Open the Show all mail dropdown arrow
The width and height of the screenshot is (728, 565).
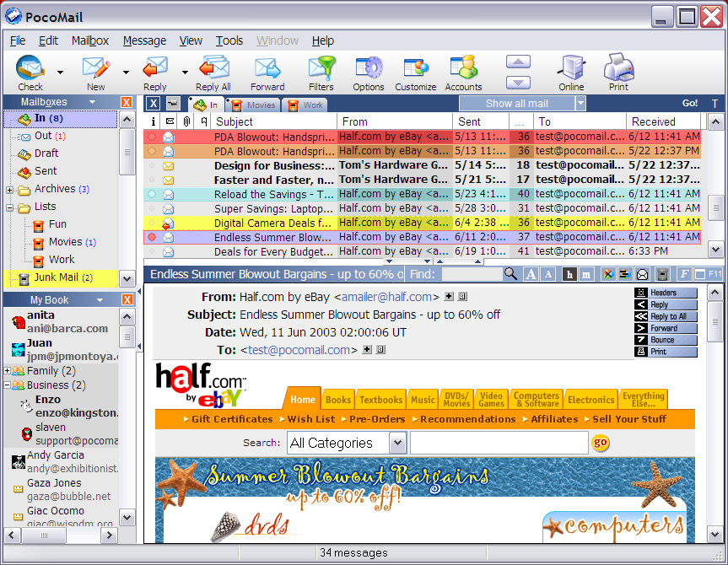(580, 103)
